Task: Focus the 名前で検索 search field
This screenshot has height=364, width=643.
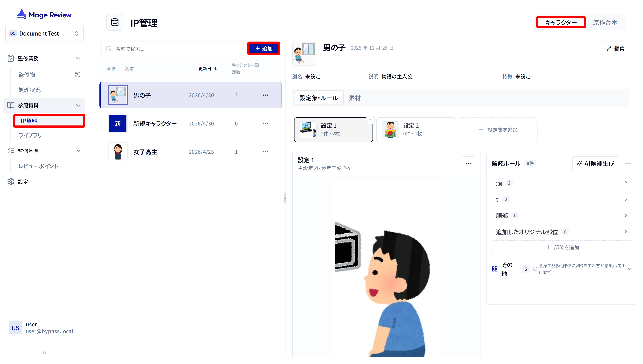Action: [172, 49]
